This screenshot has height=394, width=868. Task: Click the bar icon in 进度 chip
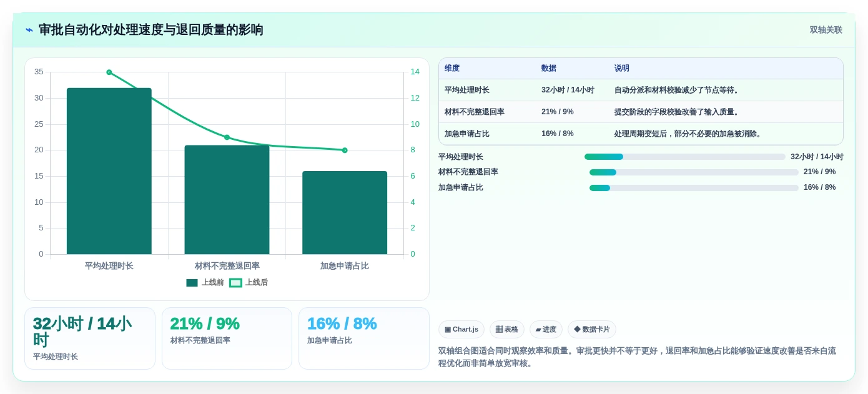538,330
